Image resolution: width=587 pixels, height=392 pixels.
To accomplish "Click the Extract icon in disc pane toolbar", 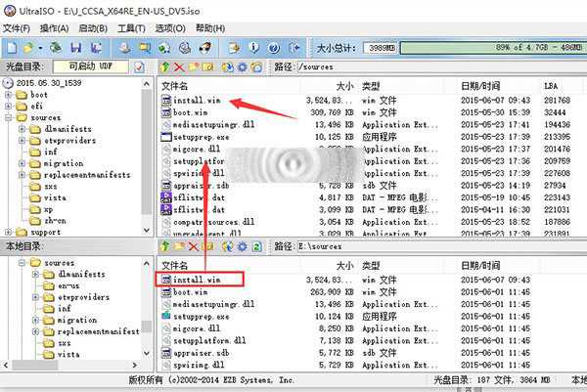I will pyautogui.click(x=227, y=66).
